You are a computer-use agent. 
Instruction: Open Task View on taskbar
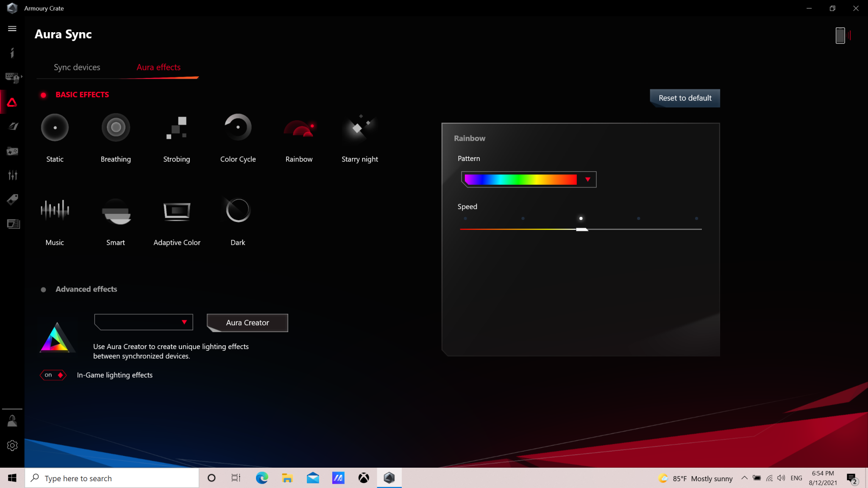pyautogui.click(x=236, y=478)
